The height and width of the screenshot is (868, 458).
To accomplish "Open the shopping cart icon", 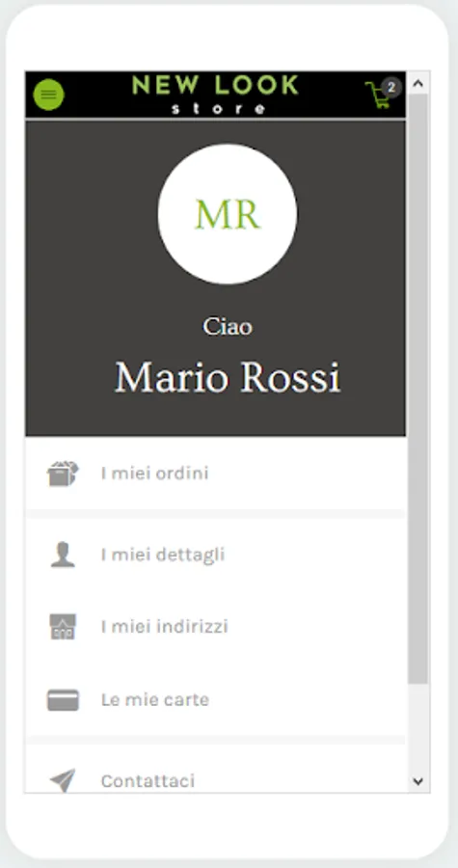I will click(x=377, y=95).
